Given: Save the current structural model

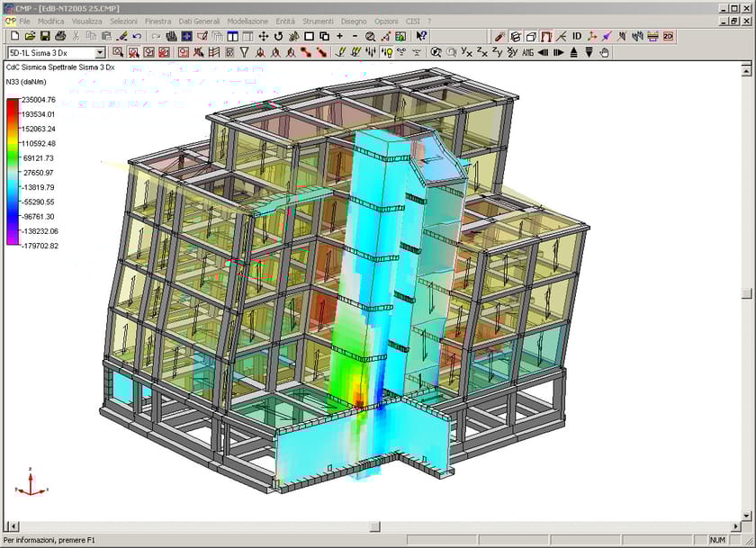Looking at the screenshot, I should 45,36.
